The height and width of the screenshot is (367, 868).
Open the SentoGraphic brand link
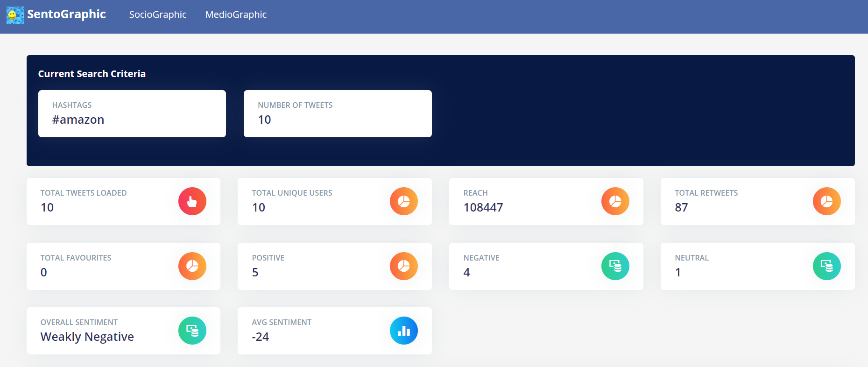point(66,14)
